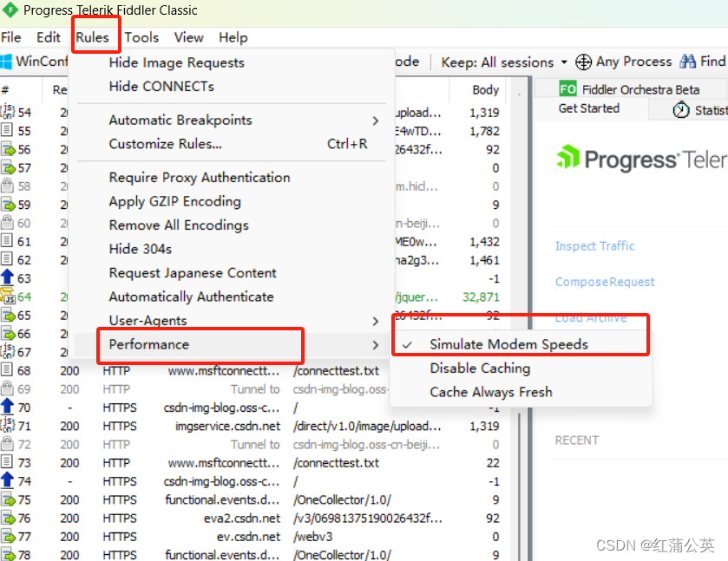Open the File menu
Image resolution: width=728 pixels, height=561 pixels.
tap(10, 37)
